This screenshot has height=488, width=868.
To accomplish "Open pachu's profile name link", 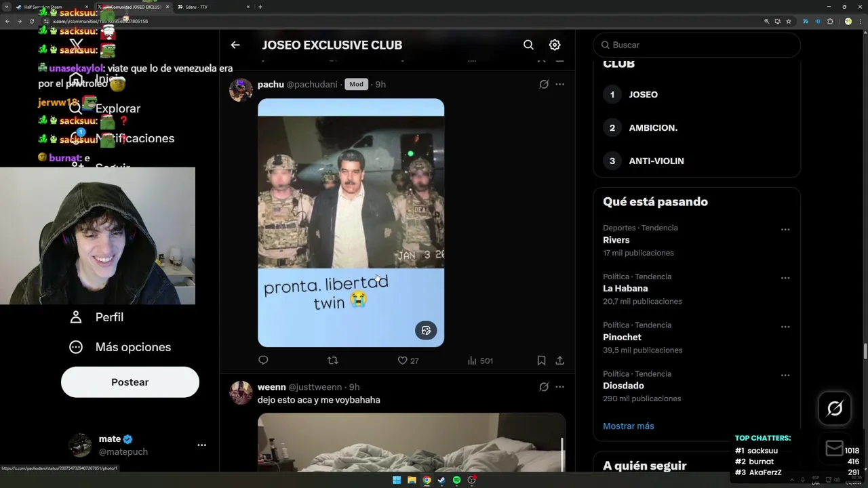I will [271, 84].
